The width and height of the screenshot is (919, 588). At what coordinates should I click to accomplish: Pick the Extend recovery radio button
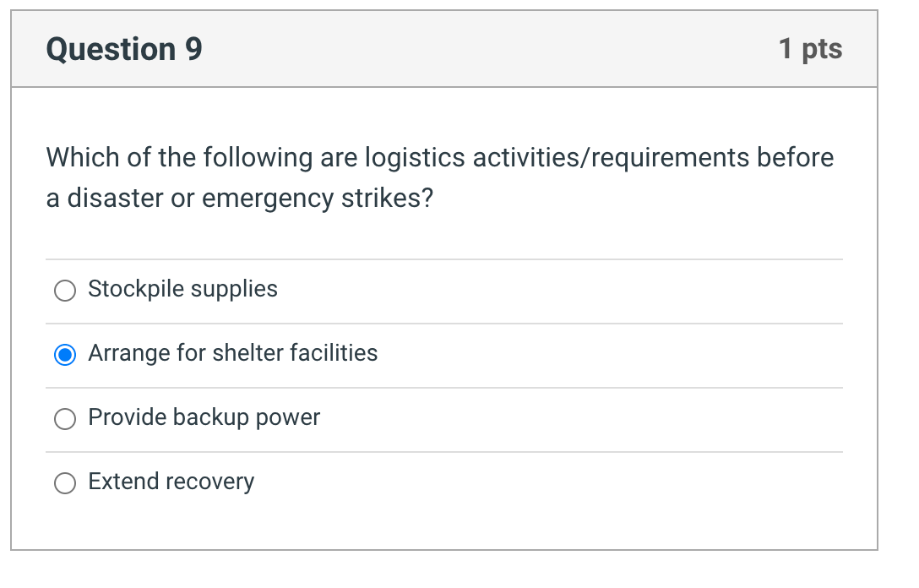pyautogui.click(x=65, y=483)
